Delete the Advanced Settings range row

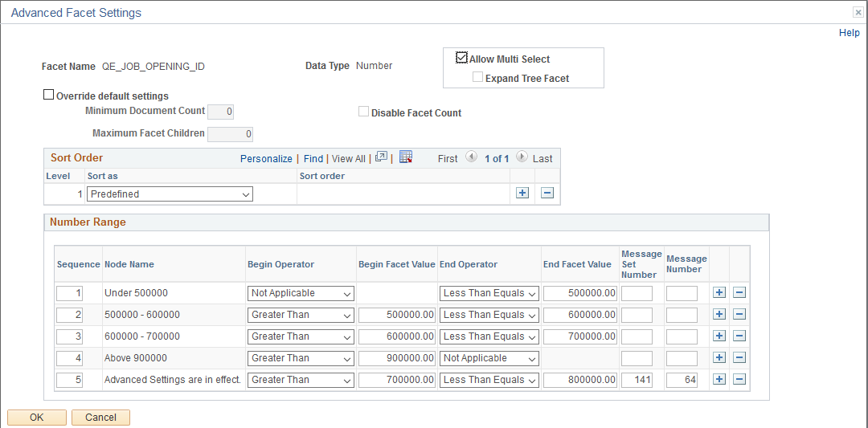(739, 379)
